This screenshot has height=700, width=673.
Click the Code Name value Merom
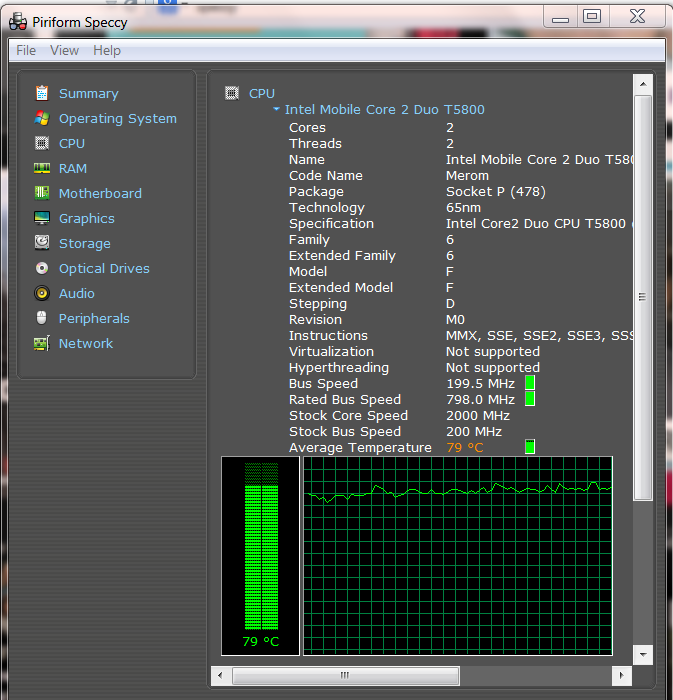click(467, 176)
